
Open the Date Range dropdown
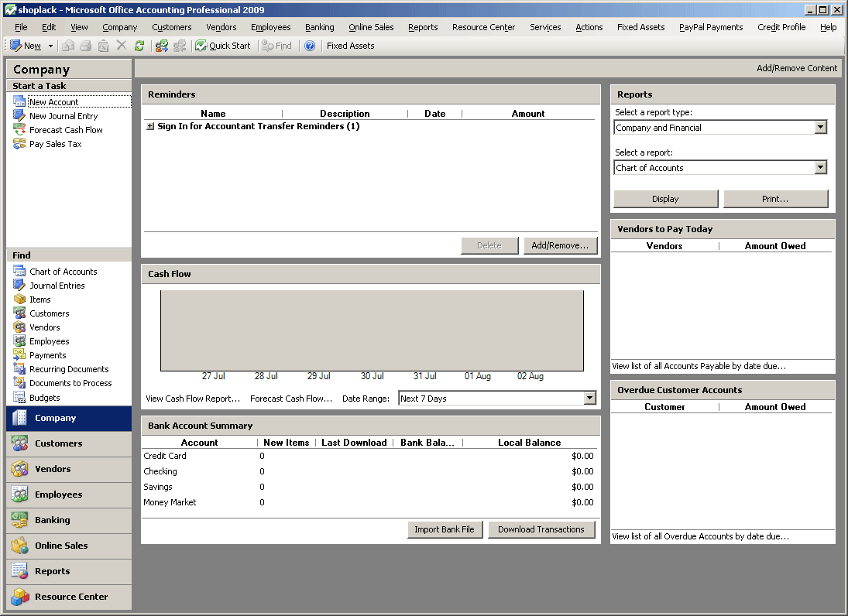(589, 399)
